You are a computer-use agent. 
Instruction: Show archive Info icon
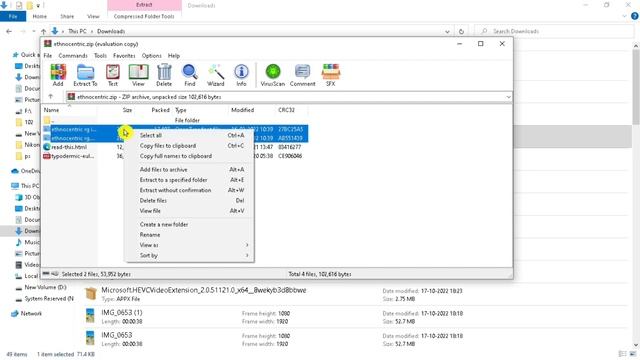click(241, 75)
